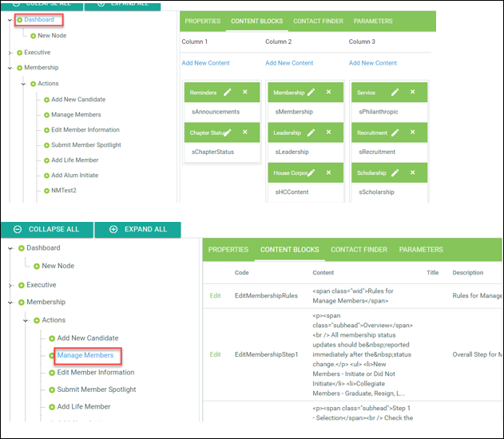Viewport: 504px width, 439px height.
Task: Open Parameters tab above the column layout
Action: tap(373, 21)
